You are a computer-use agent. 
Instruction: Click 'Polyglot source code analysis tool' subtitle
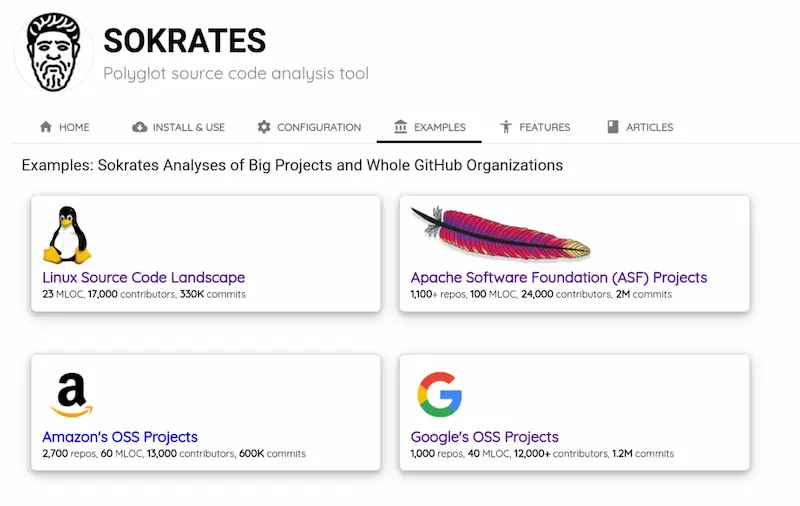pyautogui.click(x=236, y=73)
